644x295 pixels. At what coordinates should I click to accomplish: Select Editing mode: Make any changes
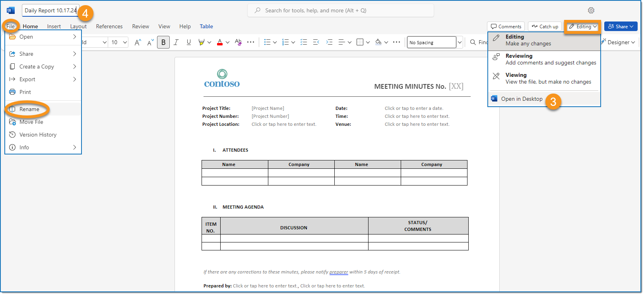click(544, 40)
